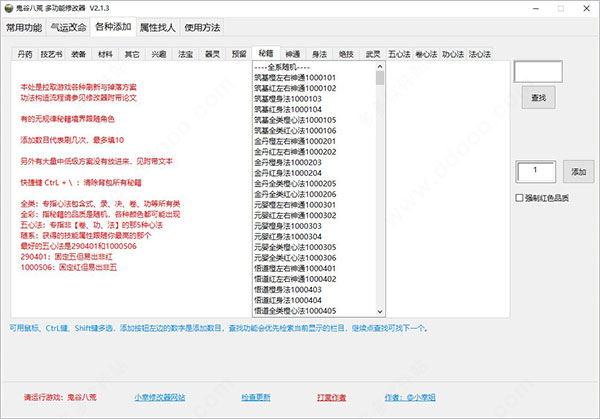Screen dimensions: 600x419
Task: Open the 小幸修改器网站 link
Action: click(x=162, y=397)
